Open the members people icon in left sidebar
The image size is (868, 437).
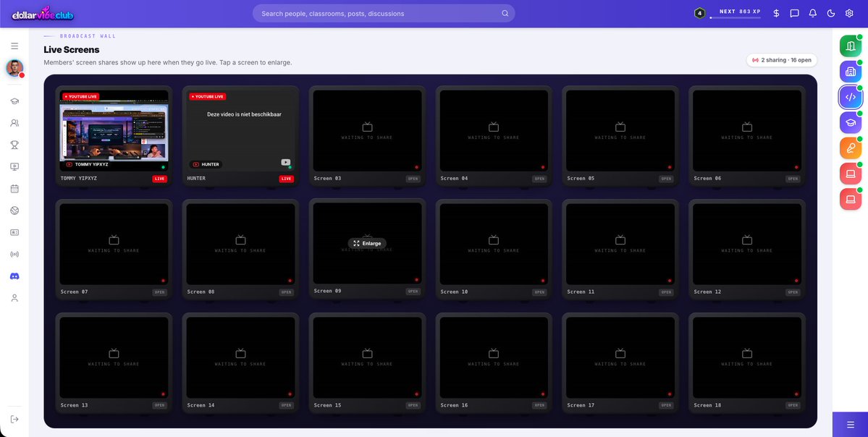point(14,123)
